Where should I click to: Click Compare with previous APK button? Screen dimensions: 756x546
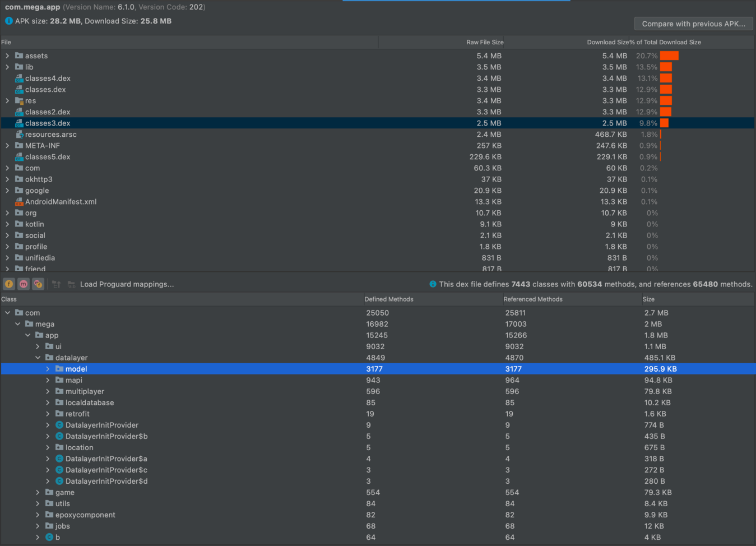point(693,24)
